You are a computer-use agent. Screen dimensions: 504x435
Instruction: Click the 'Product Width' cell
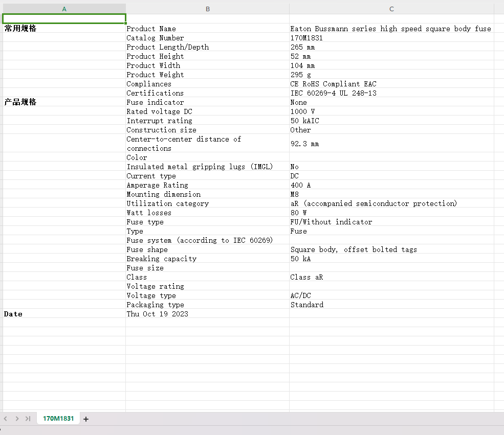point(208,65)
